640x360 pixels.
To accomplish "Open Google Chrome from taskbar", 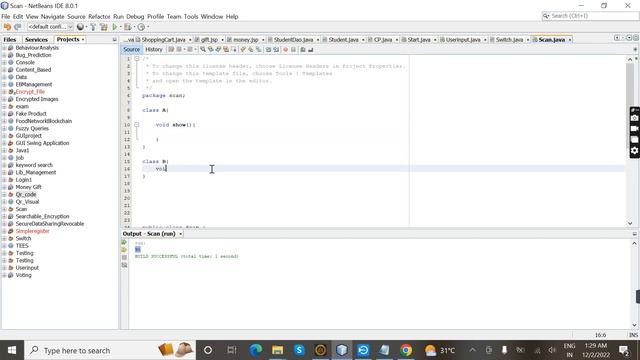I will pyautogui.click(x=406, y=350).
